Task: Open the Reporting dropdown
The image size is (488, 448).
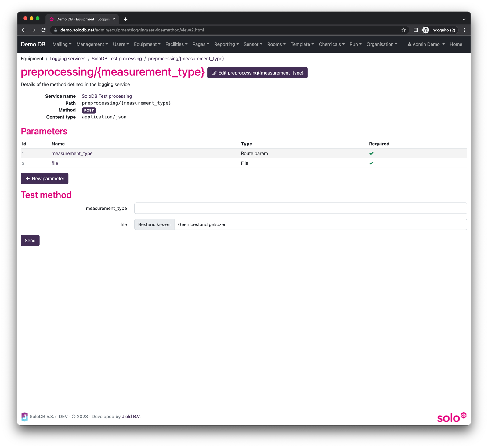Action: point(226,44)
